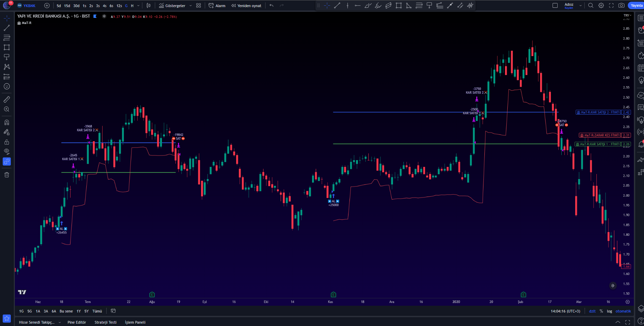Click the undo arrow
This screenshot has width=644, height=326.
[272, 6]
